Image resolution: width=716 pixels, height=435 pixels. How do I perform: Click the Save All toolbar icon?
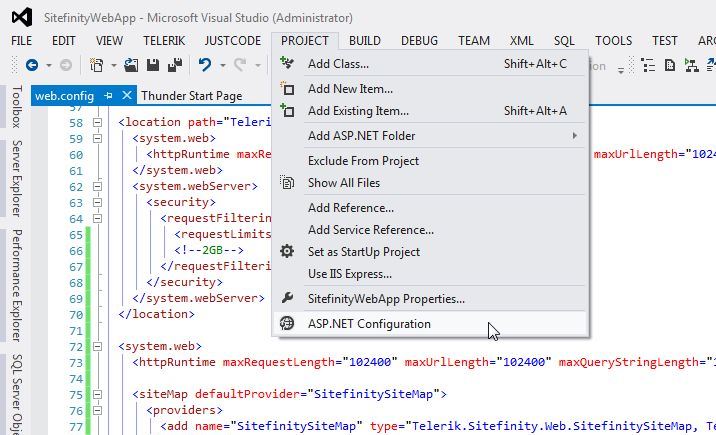175,65
